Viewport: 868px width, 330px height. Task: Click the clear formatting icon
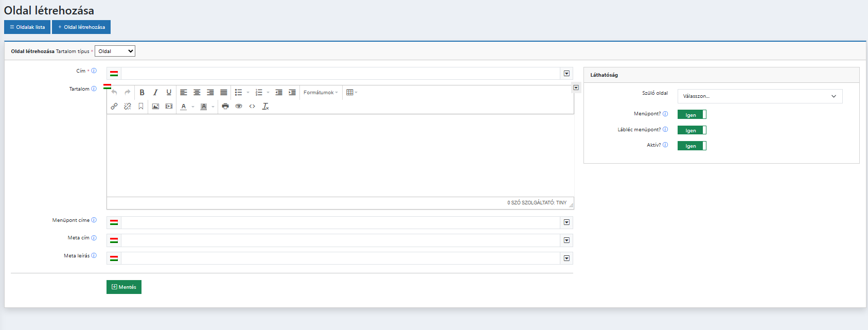click(265, 107)
